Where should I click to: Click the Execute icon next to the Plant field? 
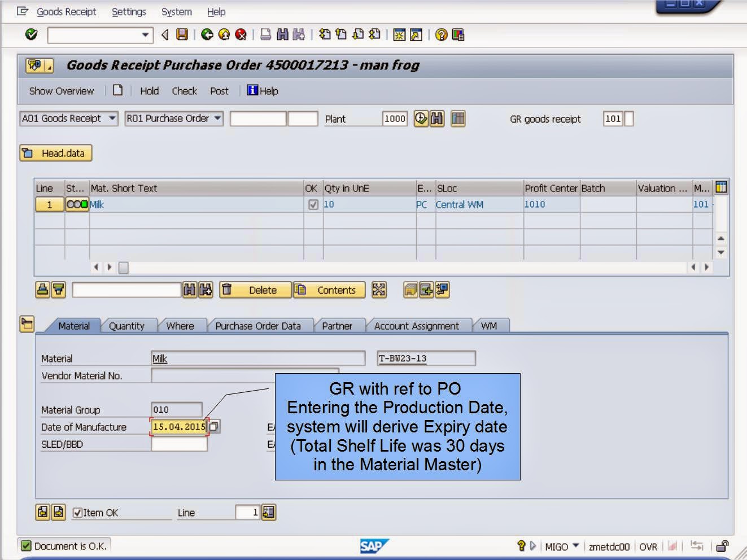point(421,119)
